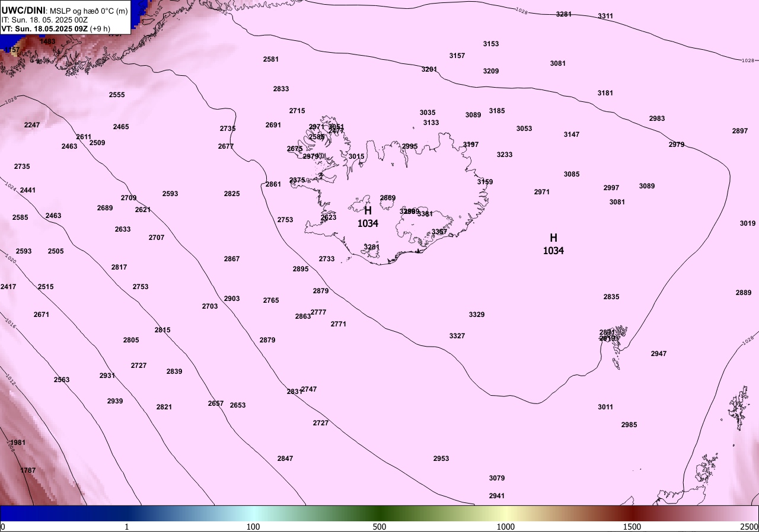Click the H 1034 high-pressure marker over the ocean
The image size is (759, 532).
(553, 244)
